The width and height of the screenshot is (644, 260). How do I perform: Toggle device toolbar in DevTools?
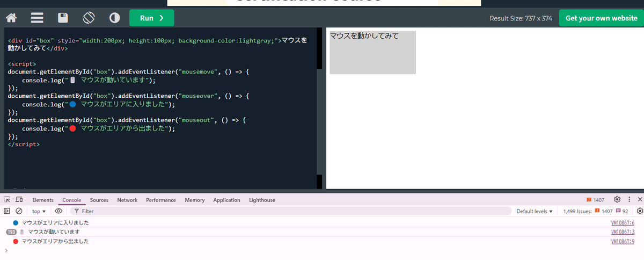(x=19, y=200)
